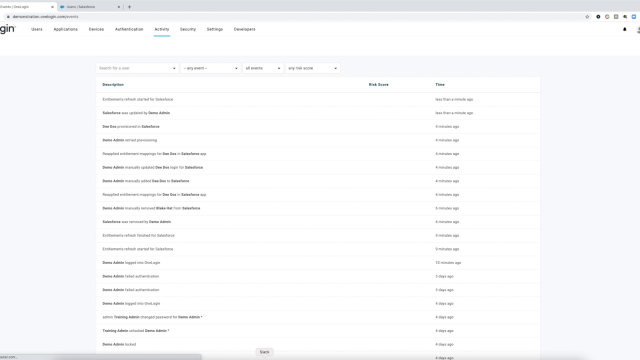This screenshot has width=640, height=360.
Task: Open the Developers menu
Action: coord(244,29)
